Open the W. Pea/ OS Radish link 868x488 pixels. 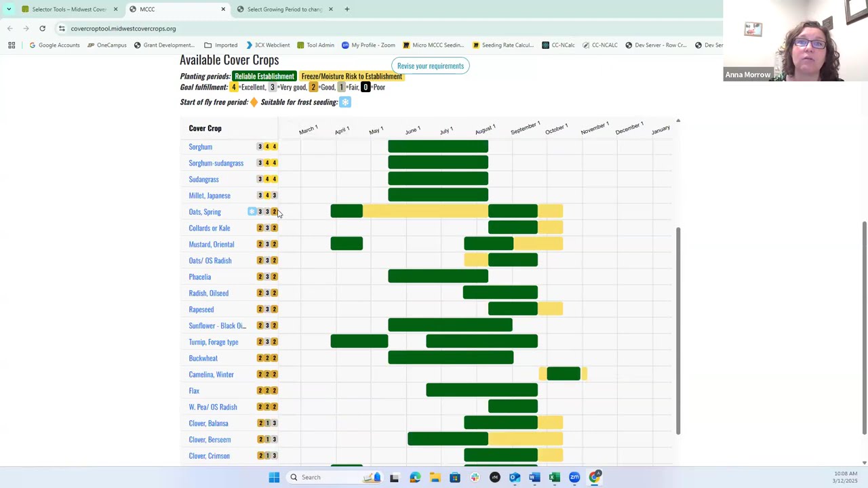213,407
